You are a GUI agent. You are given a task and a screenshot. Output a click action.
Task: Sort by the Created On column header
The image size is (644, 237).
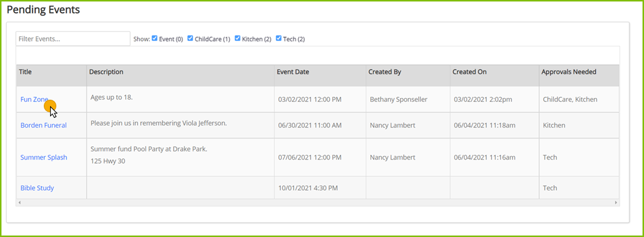(x=469, y=72)
